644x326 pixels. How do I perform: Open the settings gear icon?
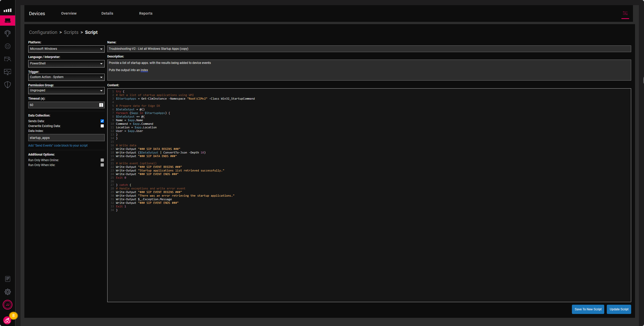pos(7,292)
